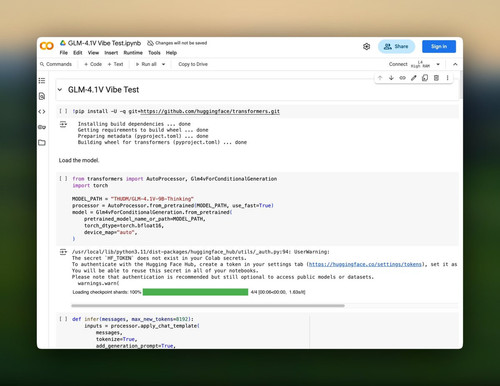Collapse the header with the chevron up
The image size is (500, 386).
455,64
